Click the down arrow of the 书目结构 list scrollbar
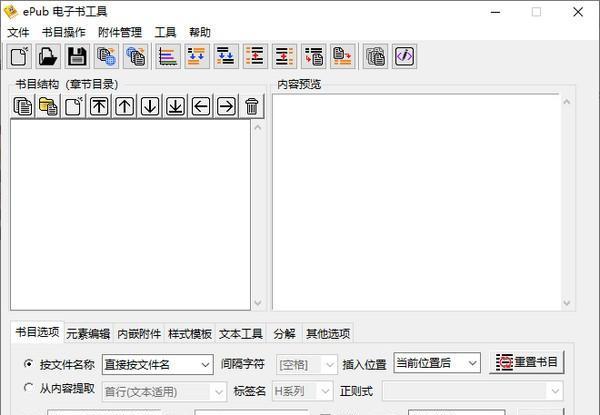Viewport: 600px width, 415px height. [258, 303]
